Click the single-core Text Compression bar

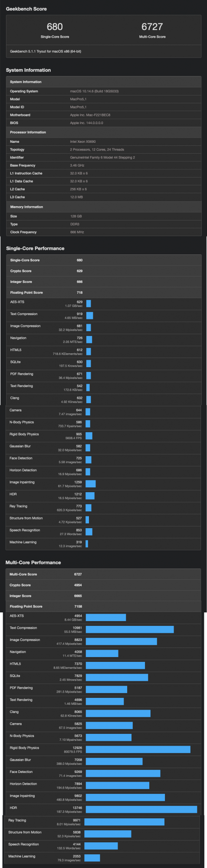(x=90, y=316)
